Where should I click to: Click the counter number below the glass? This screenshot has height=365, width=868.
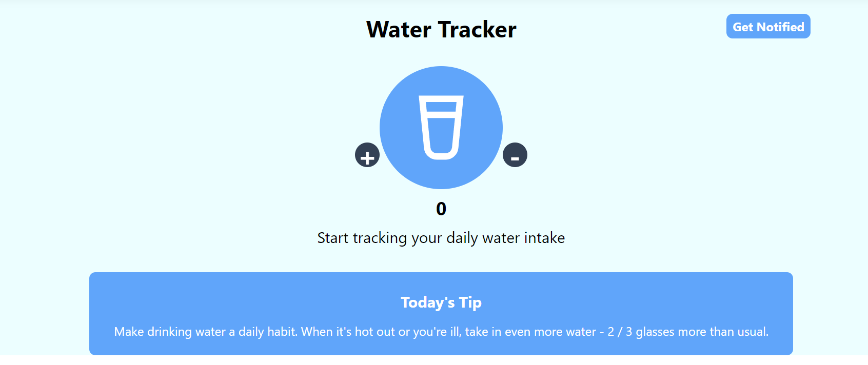tap(441, 209)
